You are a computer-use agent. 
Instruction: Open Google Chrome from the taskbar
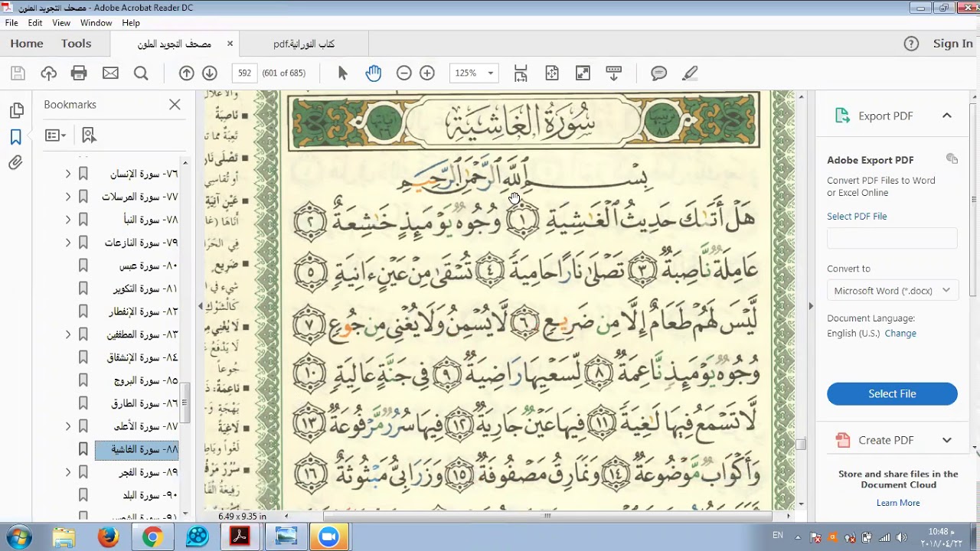152,537
